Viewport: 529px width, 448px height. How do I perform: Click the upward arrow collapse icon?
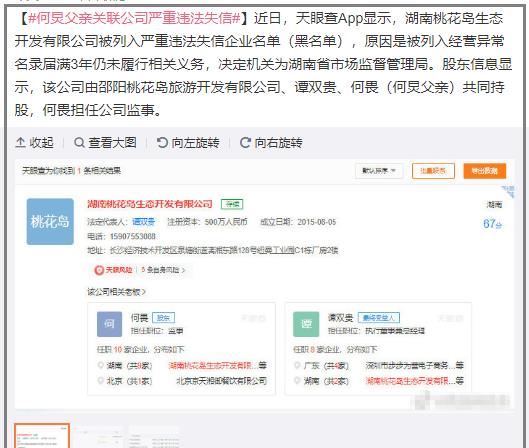point(21,143)
